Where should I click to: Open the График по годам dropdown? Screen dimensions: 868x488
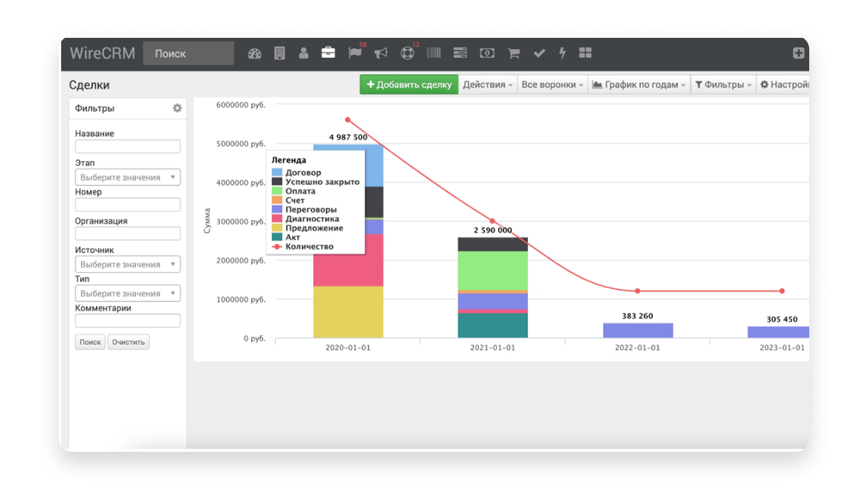(639, 84)
